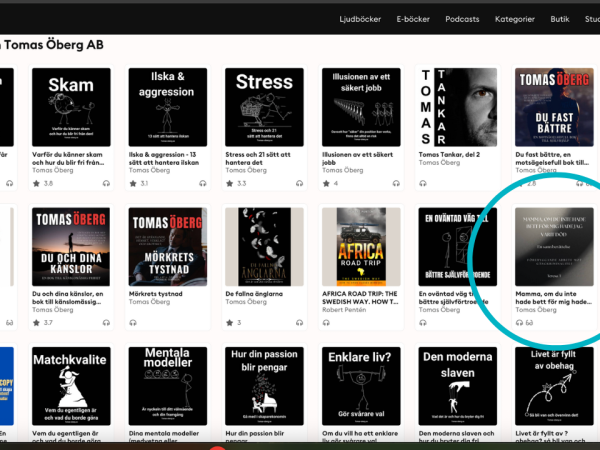Click the star rating under Du och dina känslor
This screenshot has height=450, width=600.
[x=37, y=323]
